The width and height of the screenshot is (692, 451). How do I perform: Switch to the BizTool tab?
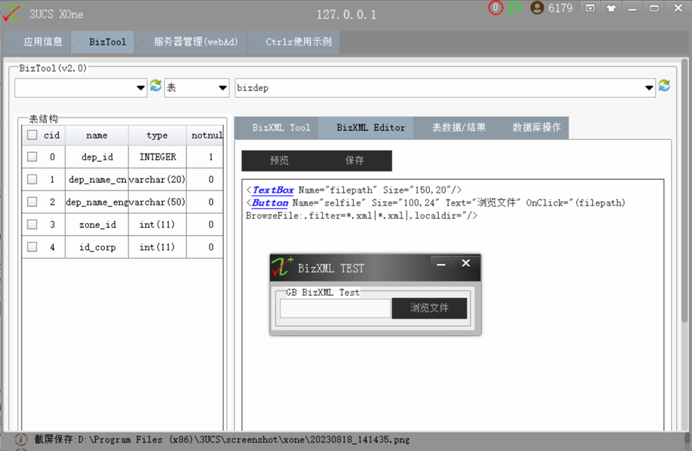pyautogui.click(x=102, y=42)
